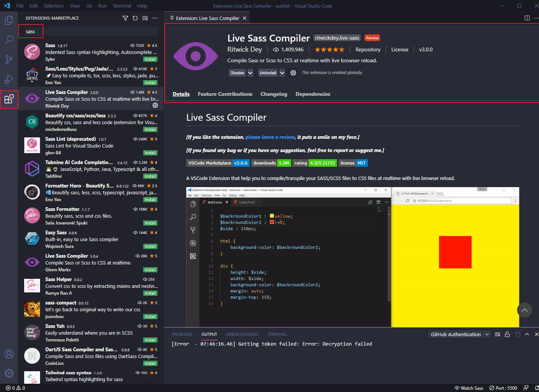Open the GitHub Authentication output channel dropdown
The width and height of the screenshot is (539, 392).
pos(460,334)
